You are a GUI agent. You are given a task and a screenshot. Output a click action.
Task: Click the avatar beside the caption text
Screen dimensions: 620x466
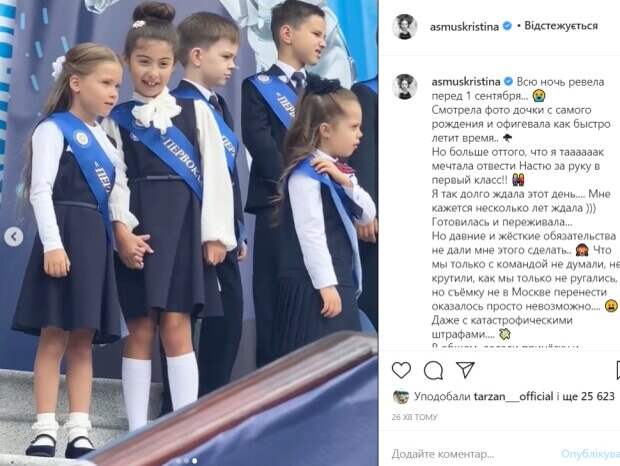405,86
